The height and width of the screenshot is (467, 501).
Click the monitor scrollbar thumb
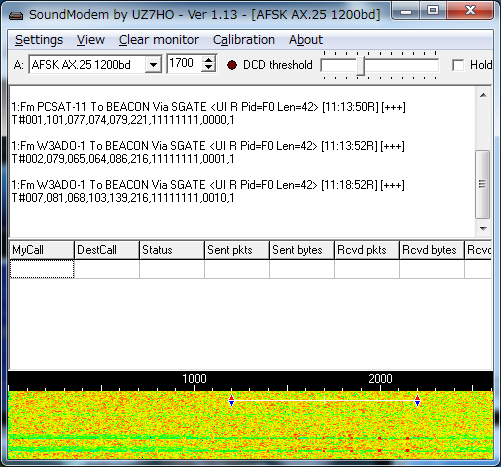tap(482, 184)
